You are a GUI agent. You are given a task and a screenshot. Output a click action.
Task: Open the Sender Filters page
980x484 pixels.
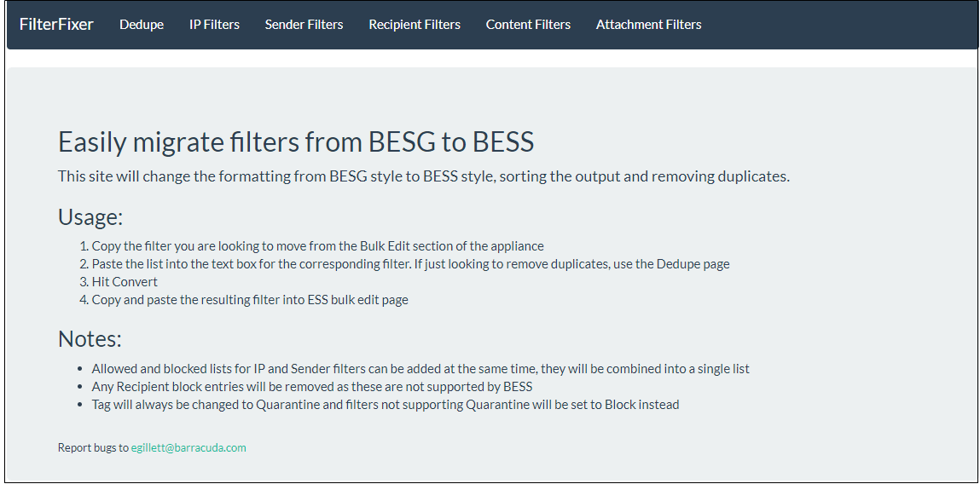tap(304, 25)
